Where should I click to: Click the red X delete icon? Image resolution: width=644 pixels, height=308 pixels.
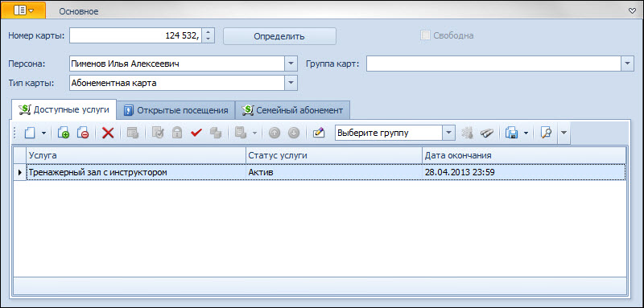pyautogui.click(x=108, y=133)
